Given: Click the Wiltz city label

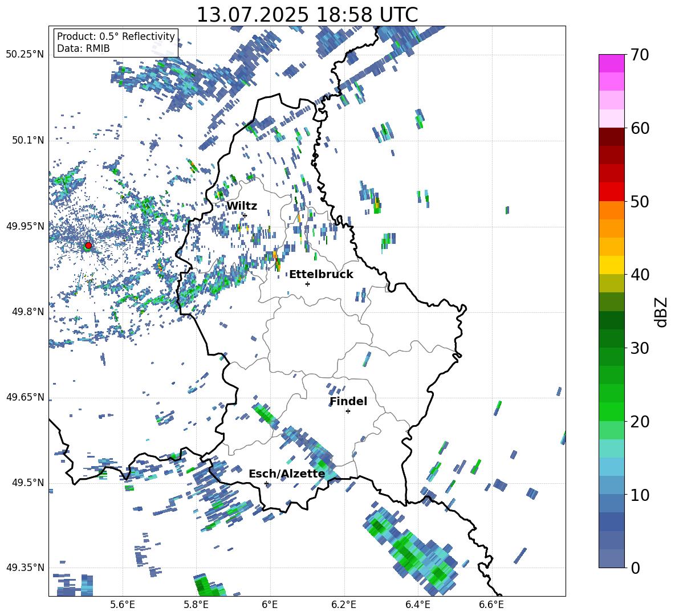Looking at the screenshot, I should click(242, 206).
